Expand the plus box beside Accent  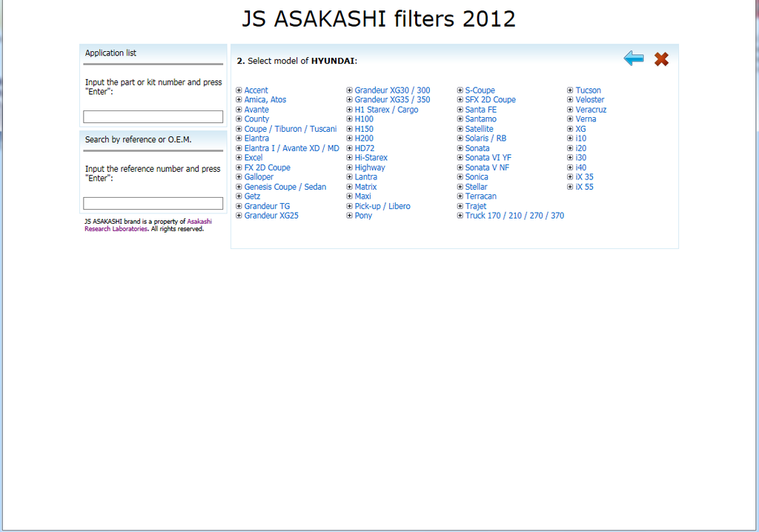point(239,90)
